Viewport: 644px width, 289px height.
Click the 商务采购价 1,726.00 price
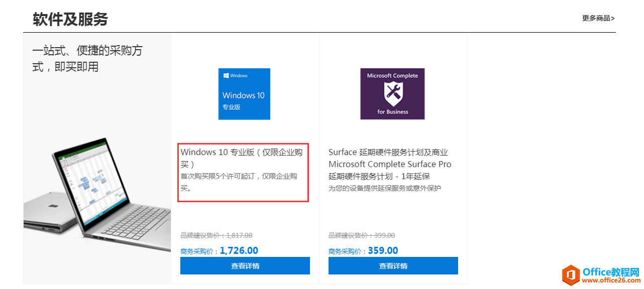coord(219,250)
